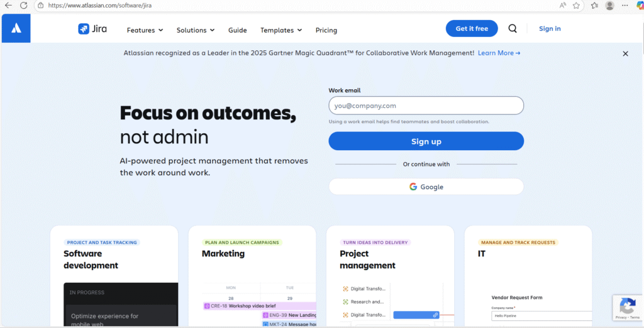Expand the Templates menu
The image size is (644, 328).
tap(281, 30)
